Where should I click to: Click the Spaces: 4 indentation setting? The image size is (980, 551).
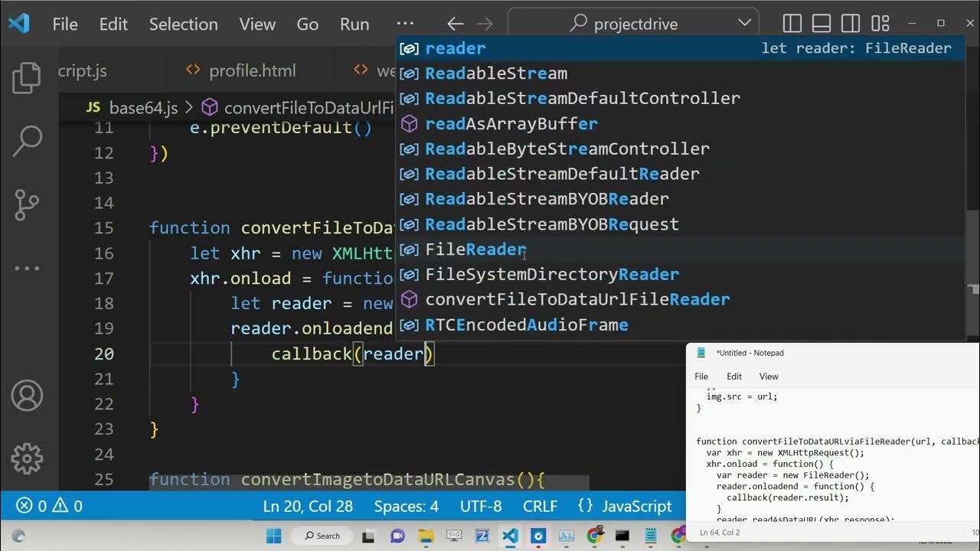pyautogui.click(x=406, y=506)
